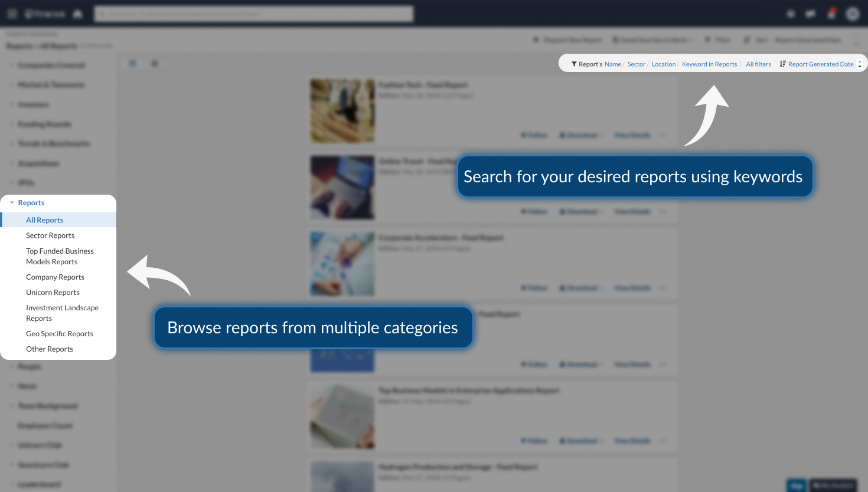This screenshot has height=492, width=868.
Task: Open Top Funded Business Models Reports
Action: [59, 257]
